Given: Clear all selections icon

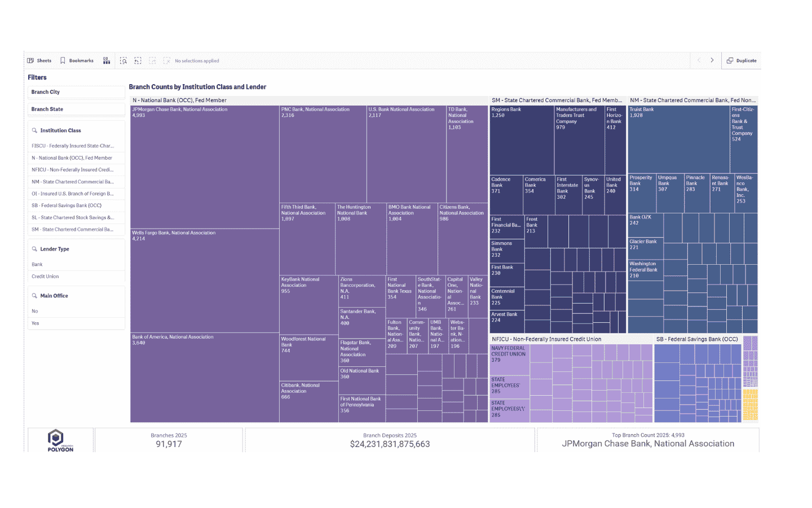Looking at the screenshot, I should click(x=166, y=60).
